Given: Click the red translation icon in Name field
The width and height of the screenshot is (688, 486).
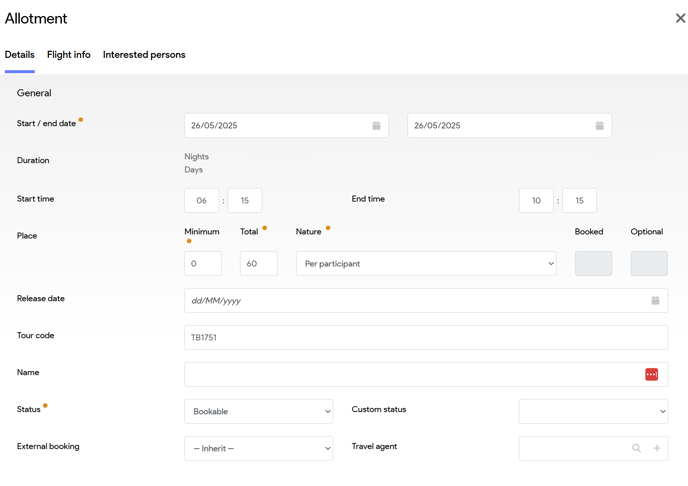Looking at the screenshot, I should pos(651,374).
